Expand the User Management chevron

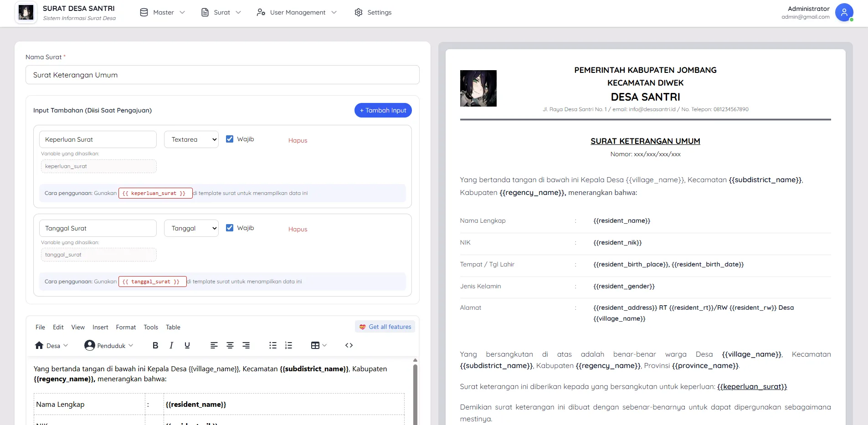(x=334, y=12)
